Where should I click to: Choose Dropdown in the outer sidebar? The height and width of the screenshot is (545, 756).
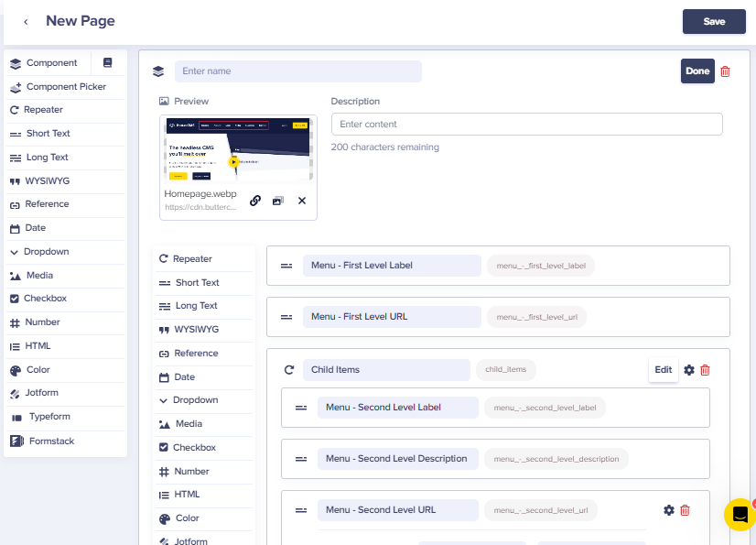(66, 252)
